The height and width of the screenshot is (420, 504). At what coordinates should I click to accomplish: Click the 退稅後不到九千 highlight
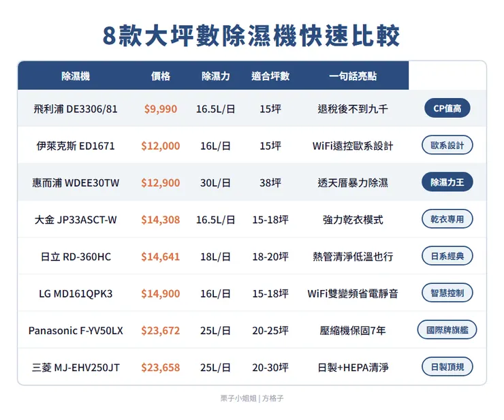[353, 109]
